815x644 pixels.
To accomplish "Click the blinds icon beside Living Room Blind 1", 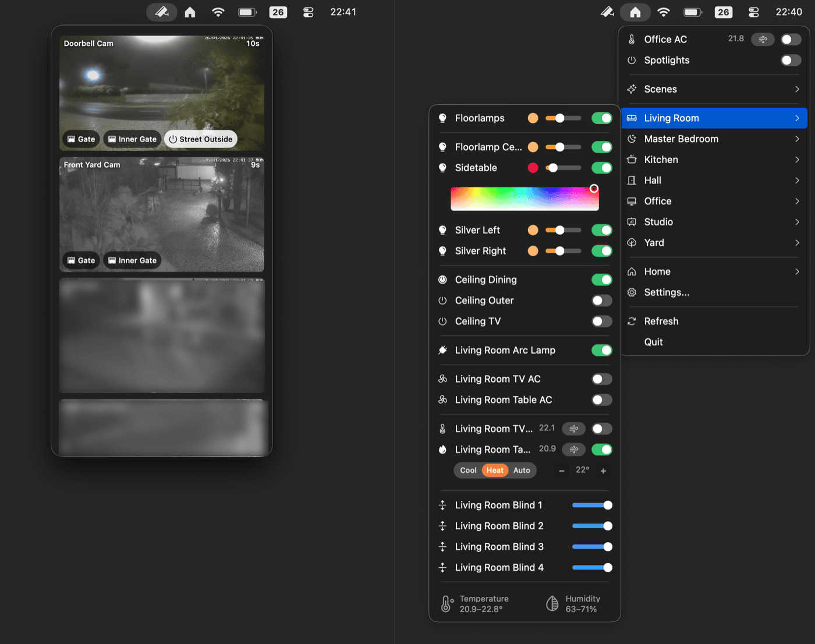I will [442, 505].
